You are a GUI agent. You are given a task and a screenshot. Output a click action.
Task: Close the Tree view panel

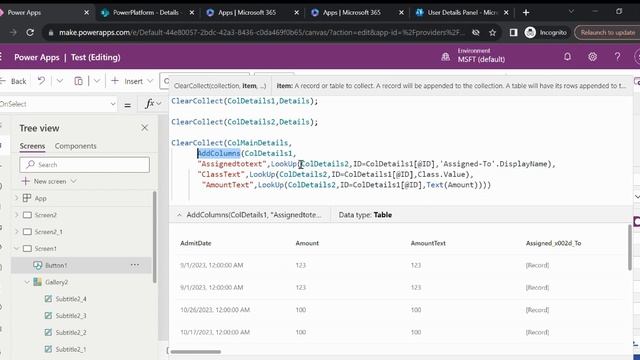point(144,128)
